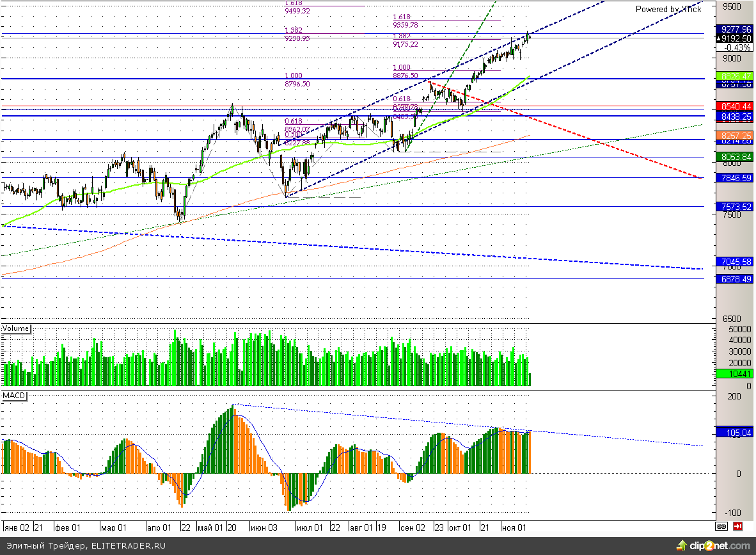Click the май 01 date on time axis
Image resolution: width=756 pixels, height=555 pixels.
coord(210,527)
